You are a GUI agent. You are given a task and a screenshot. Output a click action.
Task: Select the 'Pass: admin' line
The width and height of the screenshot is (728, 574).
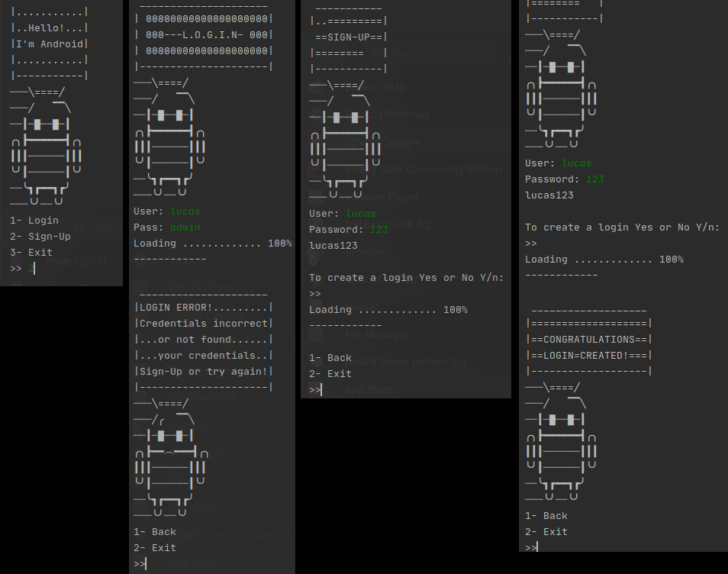[x=167, y=227]
